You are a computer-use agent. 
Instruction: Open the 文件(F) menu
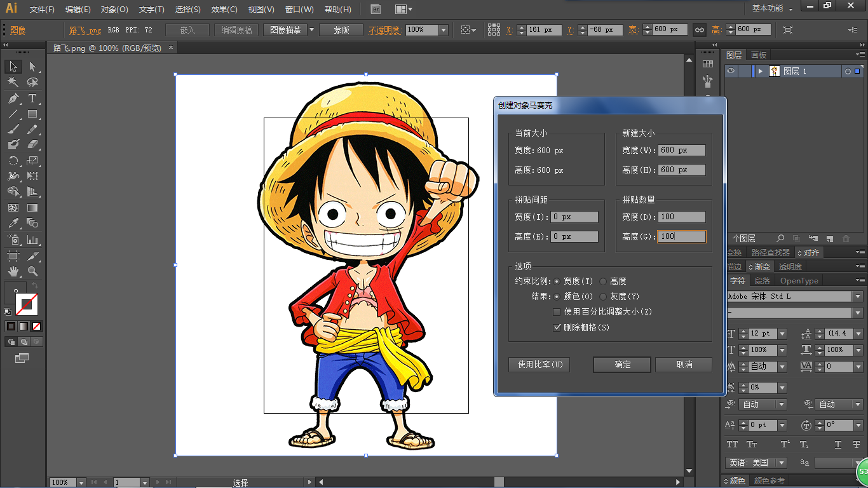[42, 10]
